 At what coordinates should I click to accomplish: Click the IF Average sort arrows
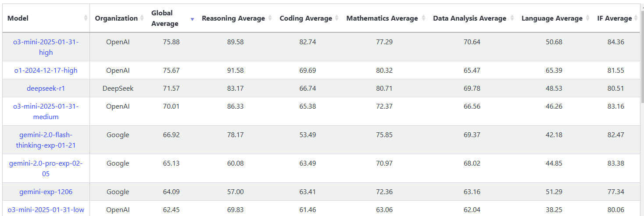[x=637, y=18]
